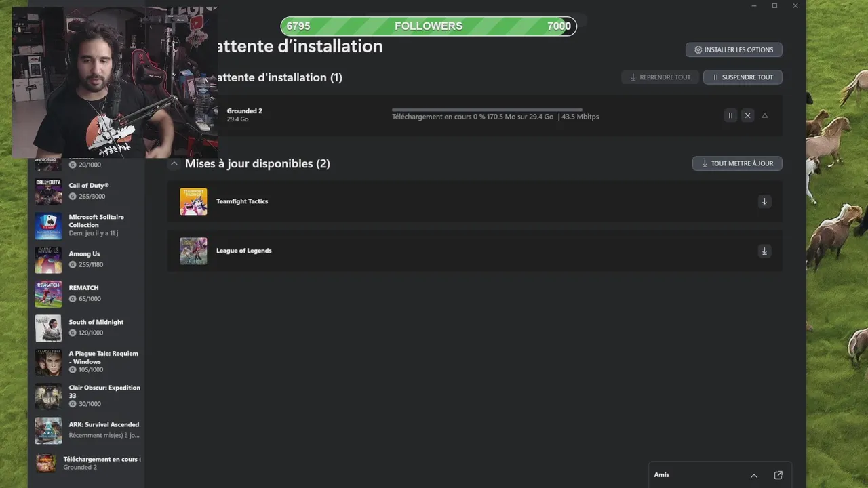The height and width of the screenshot is (488, 868).
Task: Click Among Us 255/1180 gamerscore
Action: pos(85,264)
